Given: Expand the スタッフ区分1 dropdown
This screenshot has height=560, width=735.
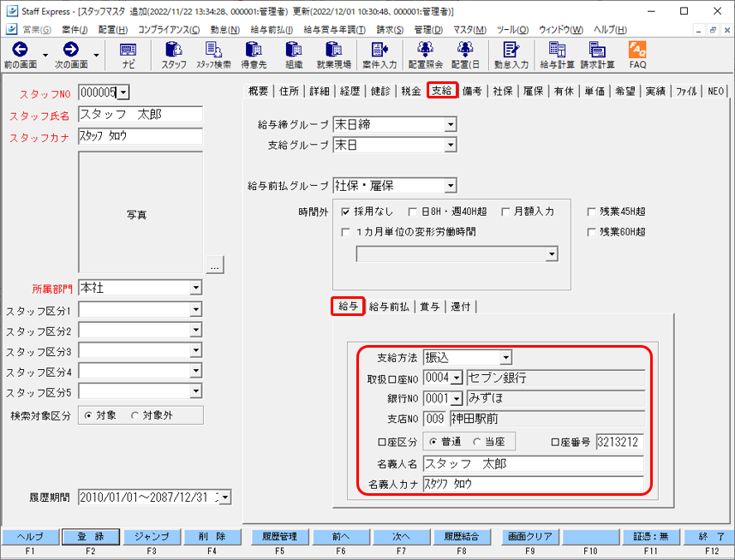Looking at the screenshot, I should (196, 309).
